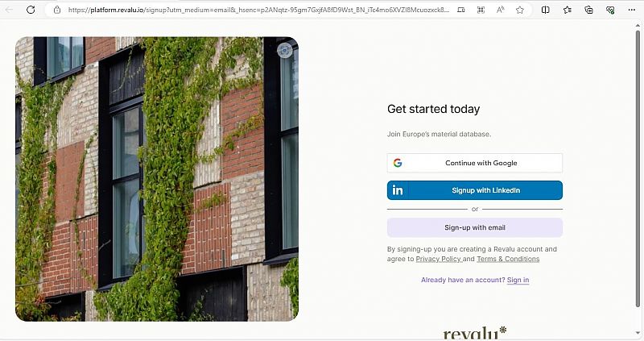Open the site info lock icon
Viewport: 644px width, 341px height.
coord(57,10)
